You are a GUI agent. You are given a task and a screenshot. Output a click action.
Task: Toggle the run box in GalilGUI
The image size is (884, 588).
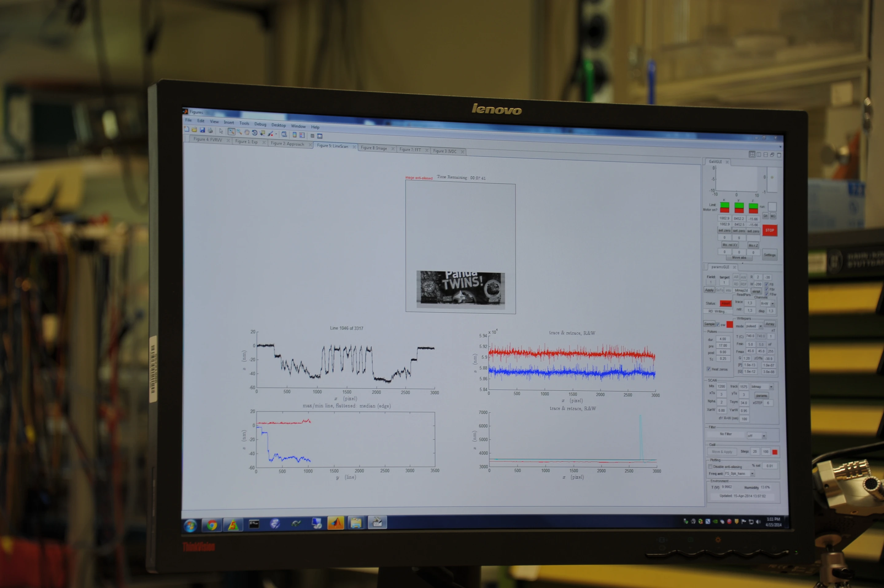click(x=772, y=207)
